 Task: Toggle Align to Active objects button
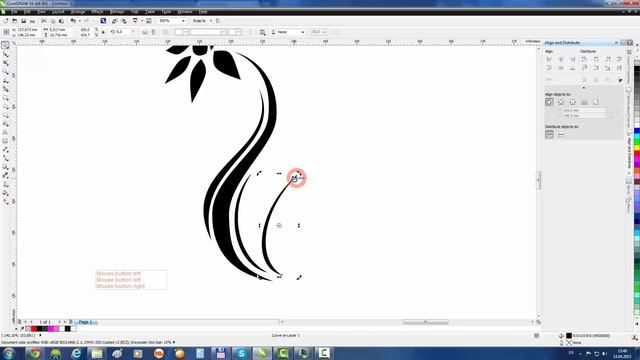(x=549, y=102)
